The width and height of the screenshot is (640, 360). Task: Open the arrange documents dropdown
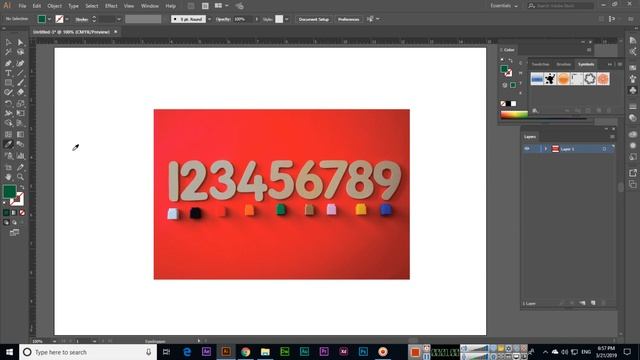click(222, 6)
